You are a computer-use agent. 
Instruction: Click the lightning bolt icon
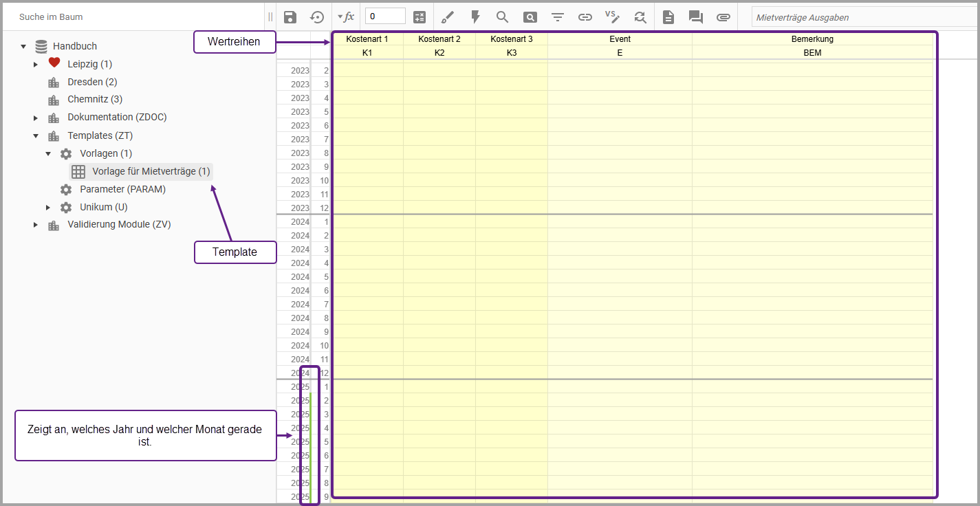click(475, 17)
